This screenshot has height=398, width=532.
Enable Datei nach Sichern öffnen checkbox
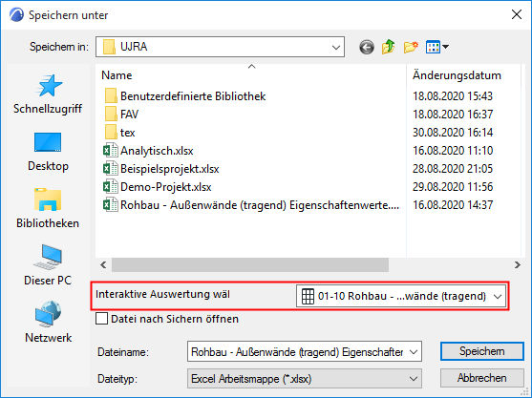tap(102, 319)
